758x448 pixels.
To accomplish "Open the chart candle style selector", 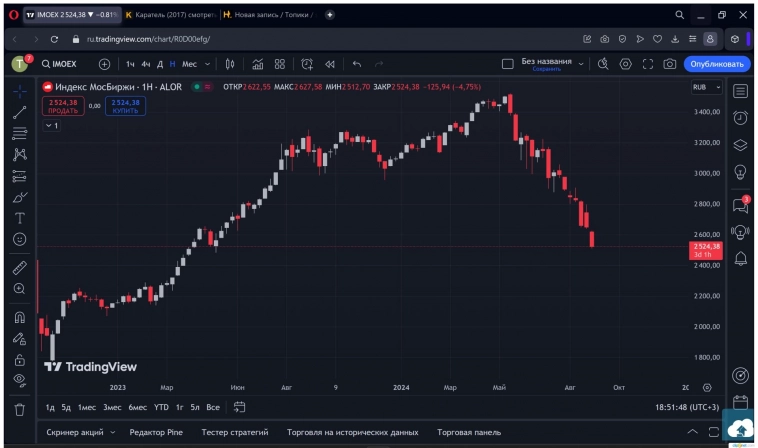I will point(230,64).
